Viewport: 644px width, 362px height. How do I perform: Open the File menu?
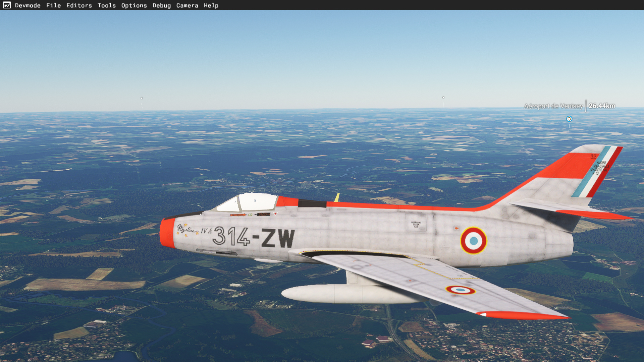(53, 5)
